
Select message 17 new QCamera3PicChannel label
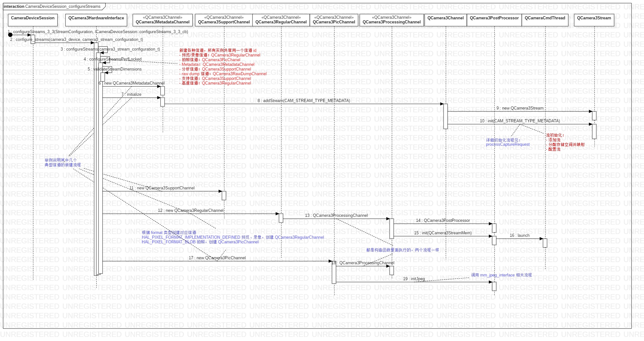217,258
